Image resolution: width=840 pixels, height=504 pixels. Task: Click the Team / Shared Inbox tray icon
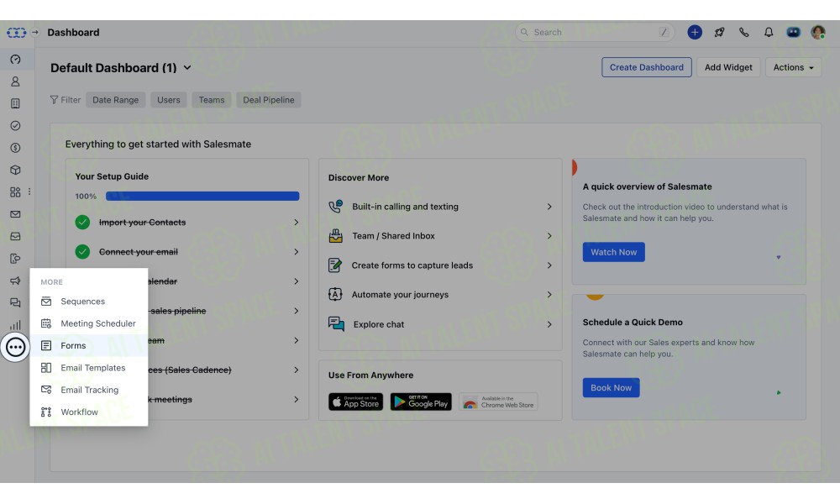click(x=335, y=236)
